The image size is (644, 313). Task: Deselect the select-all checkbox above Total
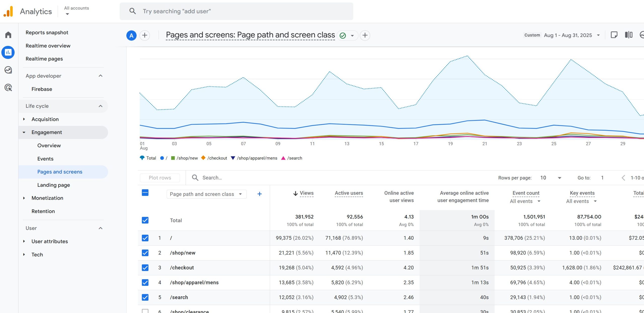[145, 193]
